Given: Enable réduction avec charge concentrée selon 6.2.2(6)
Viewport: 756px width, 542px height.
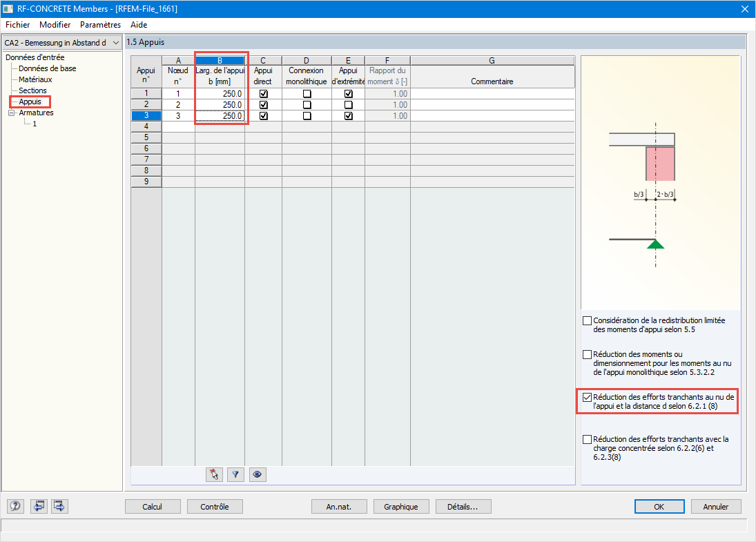Looking at the screenshot, I should pyautogui.click(x=587, y=439).
